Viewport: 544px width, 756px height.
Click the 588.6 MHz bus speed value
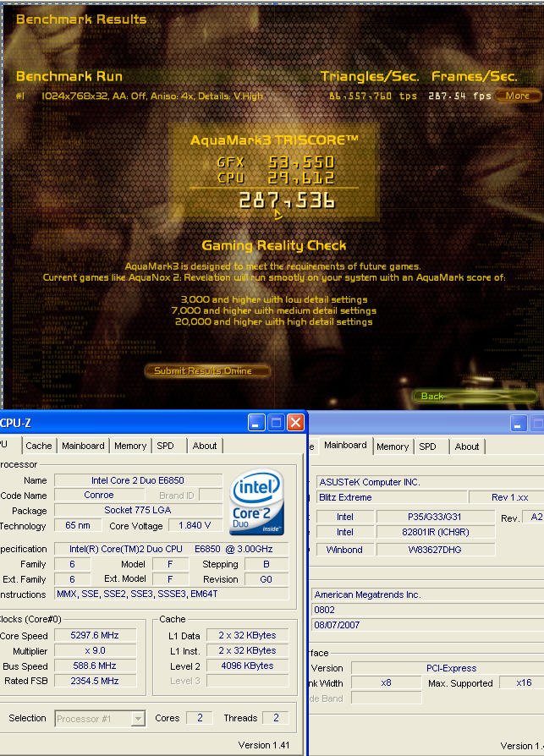(95, 666)
